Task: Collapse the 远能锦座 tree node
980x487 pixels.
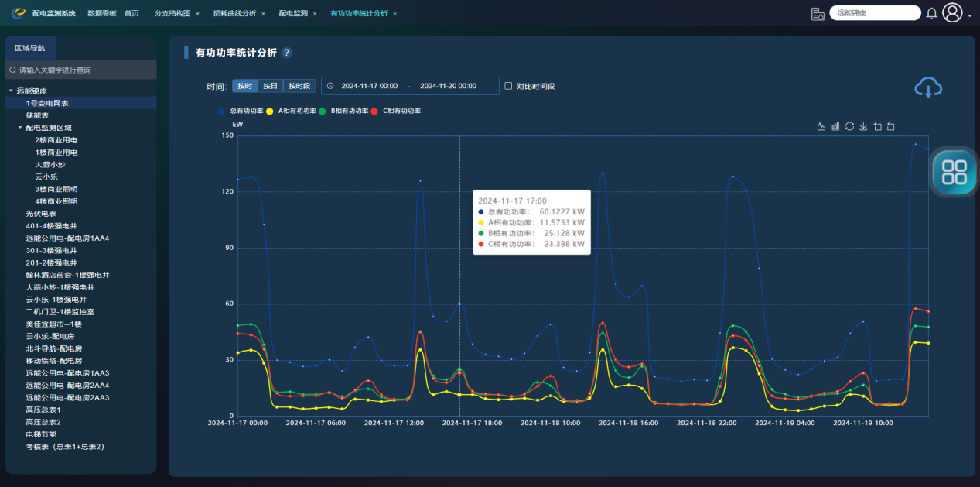Action: (x=11, y=91)
